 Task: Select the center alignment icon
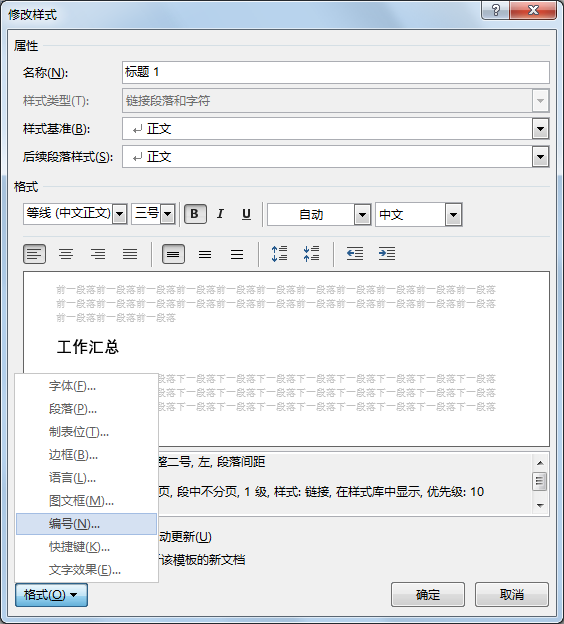pyautogui.click(x=66, y=254)
